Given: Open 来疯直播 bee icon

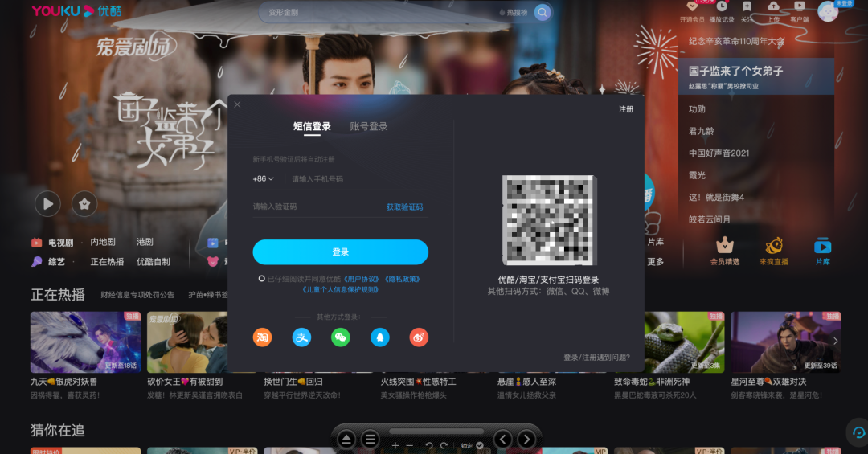Looking at the screenshot, I should [774, 245].
